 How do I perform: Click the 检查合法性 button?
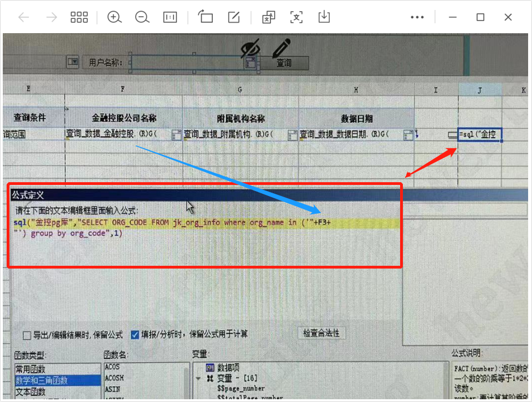[321, 333]
